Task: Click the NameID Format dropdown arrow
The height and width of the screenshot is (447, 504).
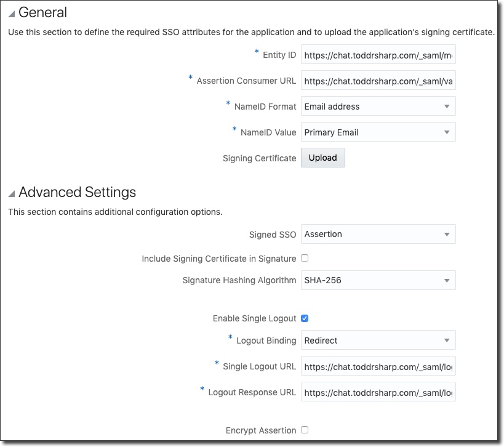Action: 447,107
